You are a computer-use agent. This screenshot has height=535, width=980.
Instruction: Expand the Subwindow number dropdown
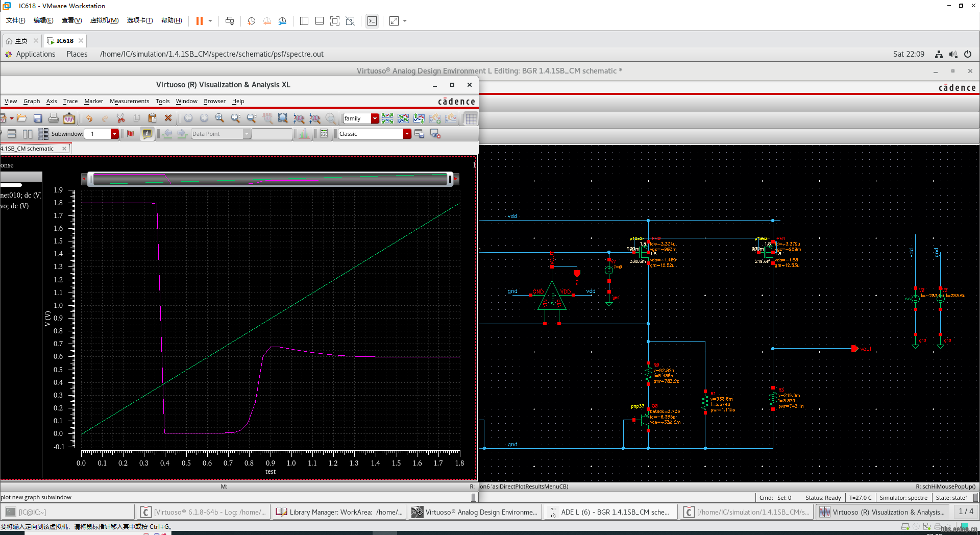coord(115,134)
